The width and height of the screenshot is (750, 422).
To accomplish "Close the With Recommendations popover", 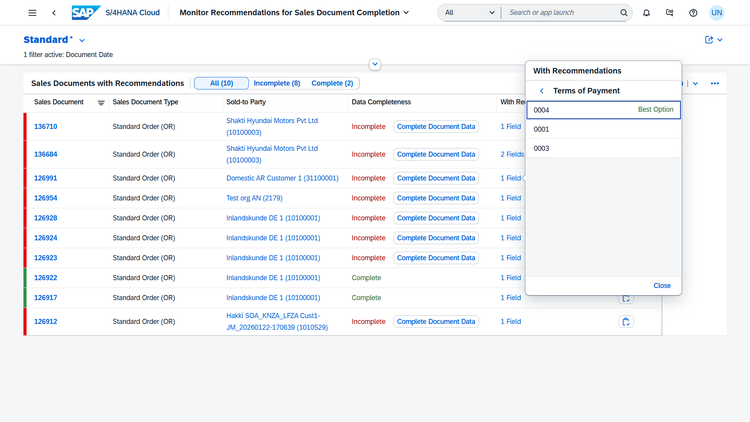I will [662, 286].
